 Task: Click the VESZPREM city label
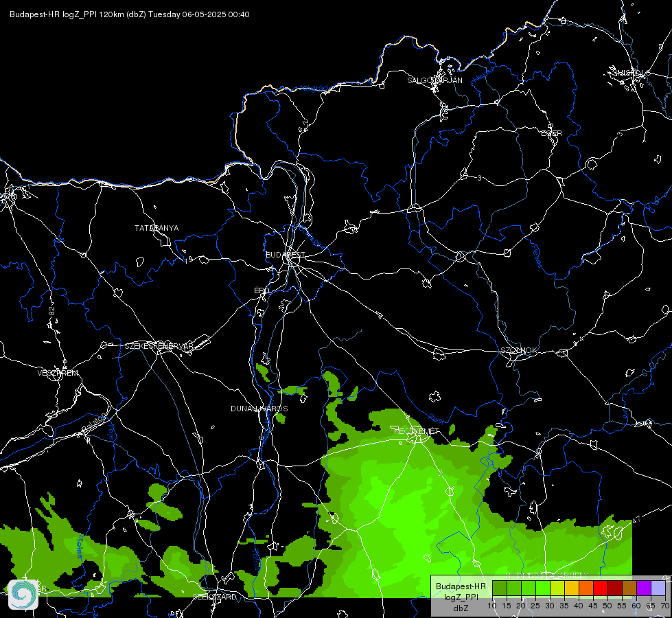(x=58, y=373)
